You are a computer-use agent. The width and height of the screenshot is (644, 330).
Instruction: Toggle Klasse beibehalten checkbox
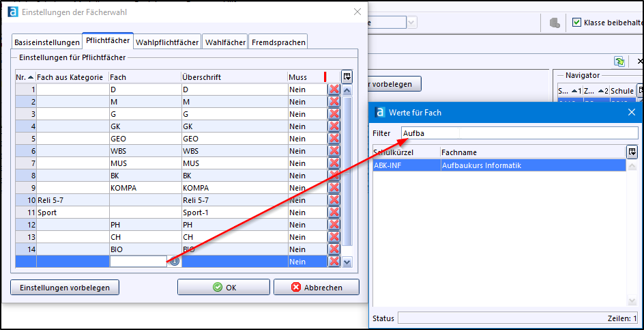click(x=577, y=23)
